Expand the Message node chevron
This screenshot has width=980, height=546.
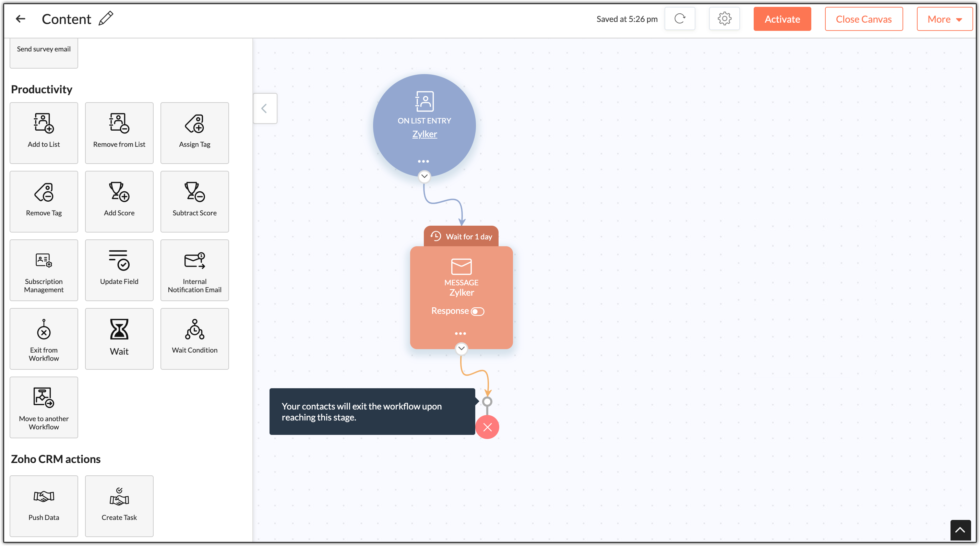tap(461, 348)
